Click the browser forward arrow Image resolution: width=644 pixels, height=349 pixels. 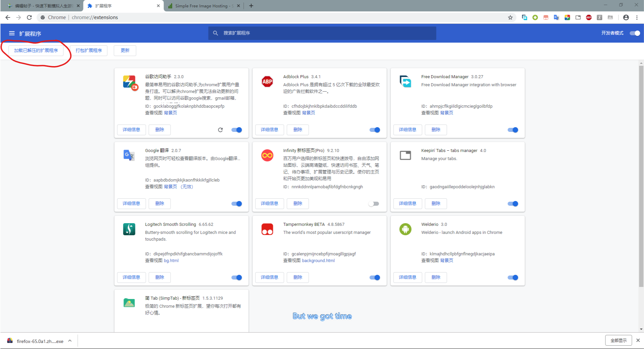point(18,17)
